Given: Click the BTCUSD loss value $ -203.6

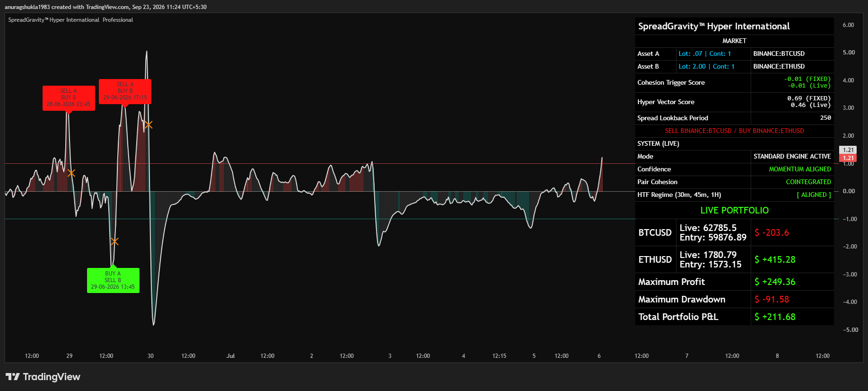Looking at the screenshot, I should tap(772, 233).
